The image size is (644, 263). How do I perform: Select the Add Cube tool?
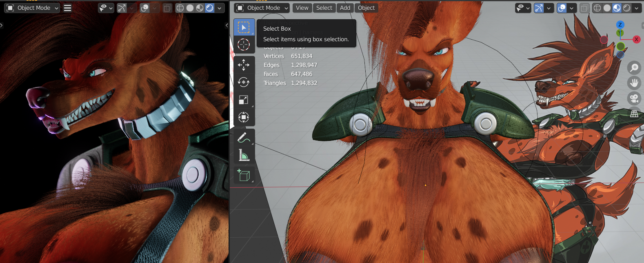[x=244, y=175]
